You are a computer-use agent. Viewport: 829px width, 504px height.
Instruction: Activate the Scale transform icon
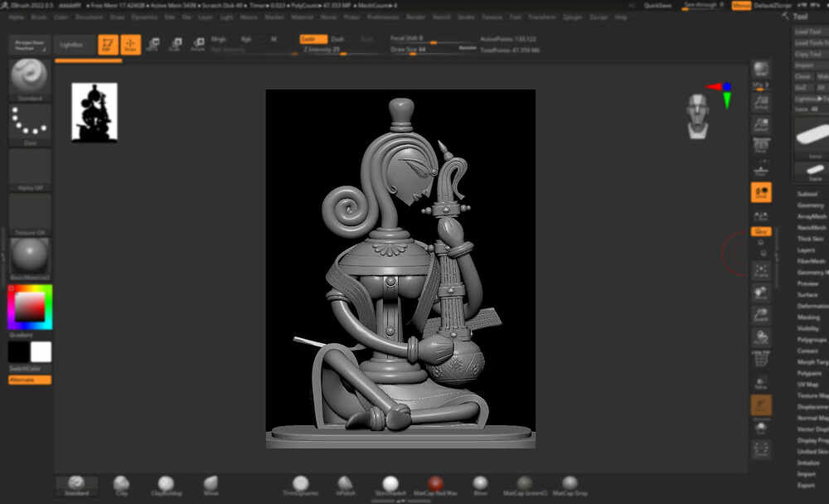pos(176,45)
